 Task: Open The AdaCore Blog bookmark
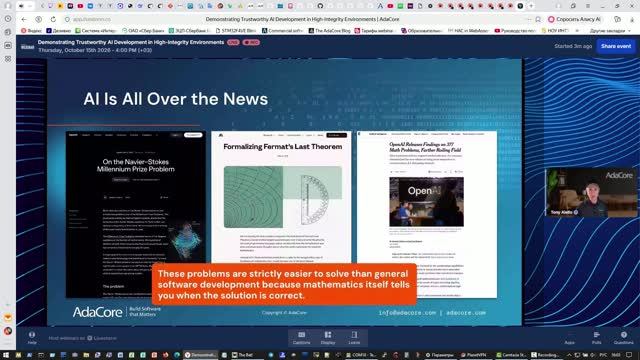click(x=329, y=31)
